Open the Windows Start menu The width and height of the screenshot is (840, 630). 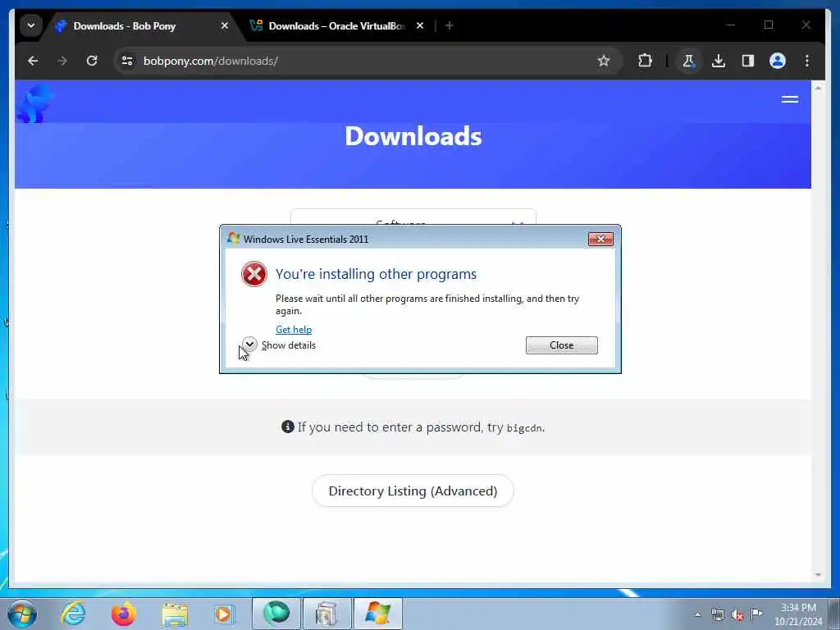(22, 614)
